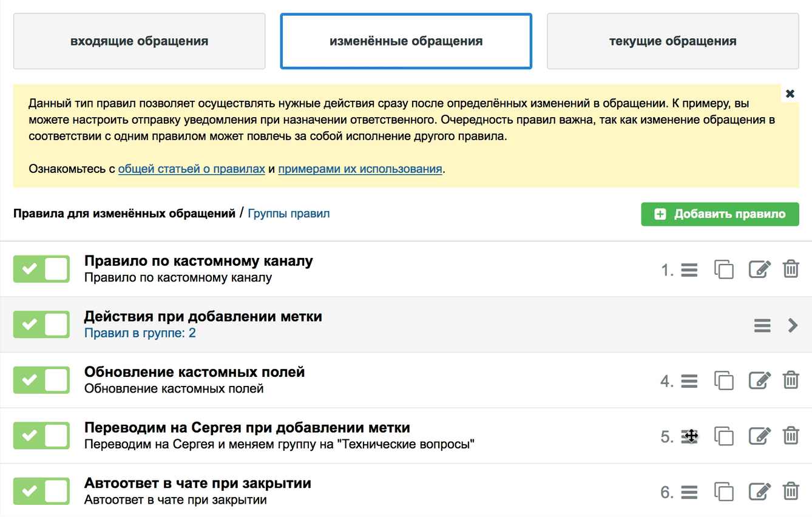This screenshot has width=812, height=517.
Task: Trash the "Переводим на Сергея" rule
Action: 791,436
